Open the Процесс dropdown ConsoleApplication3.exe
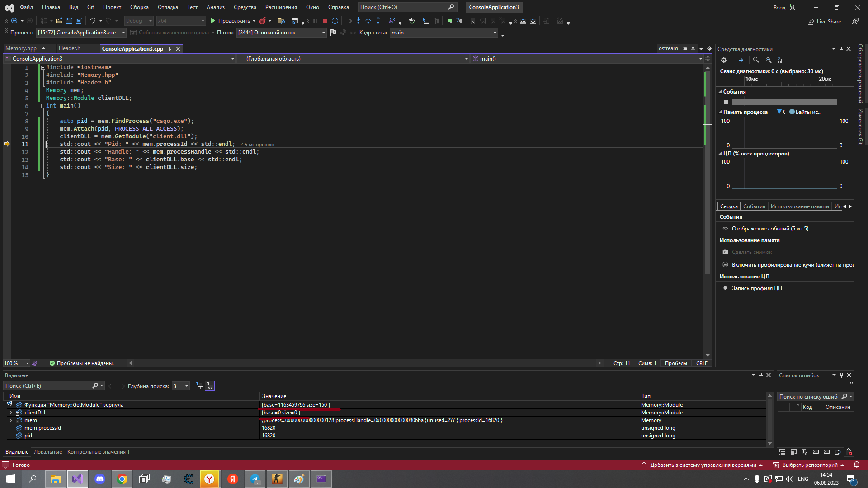Screen dimensions: 868x488 pos(123,33)
